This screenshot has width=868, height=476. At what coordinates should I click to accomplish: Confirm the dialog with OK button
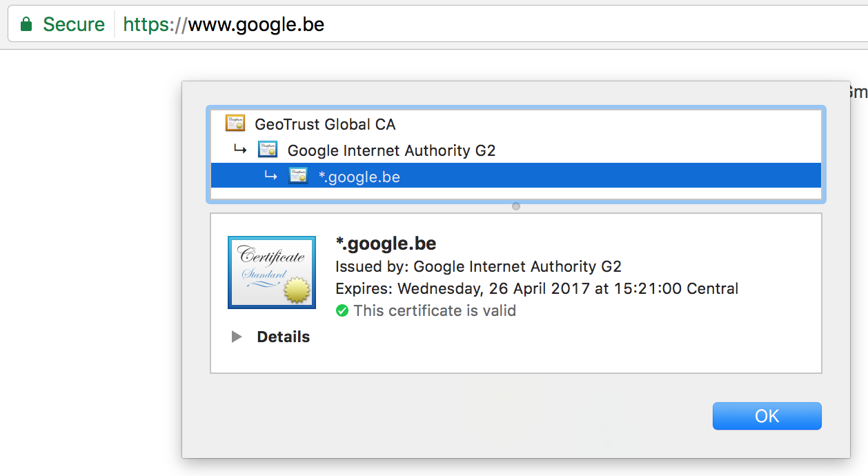pyautogui.click(x=767, y=416)
